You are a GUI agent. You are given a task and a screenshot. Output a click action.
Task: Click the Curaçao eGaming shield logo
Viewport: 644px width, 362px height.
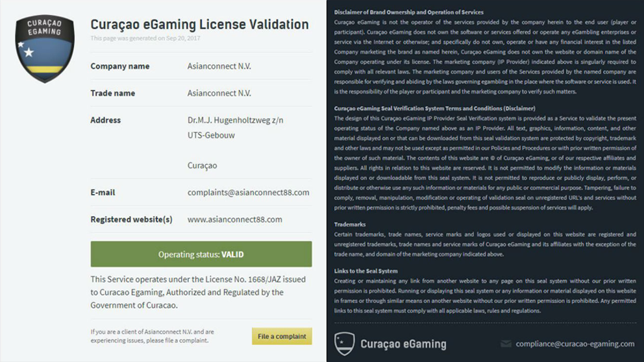45,49
